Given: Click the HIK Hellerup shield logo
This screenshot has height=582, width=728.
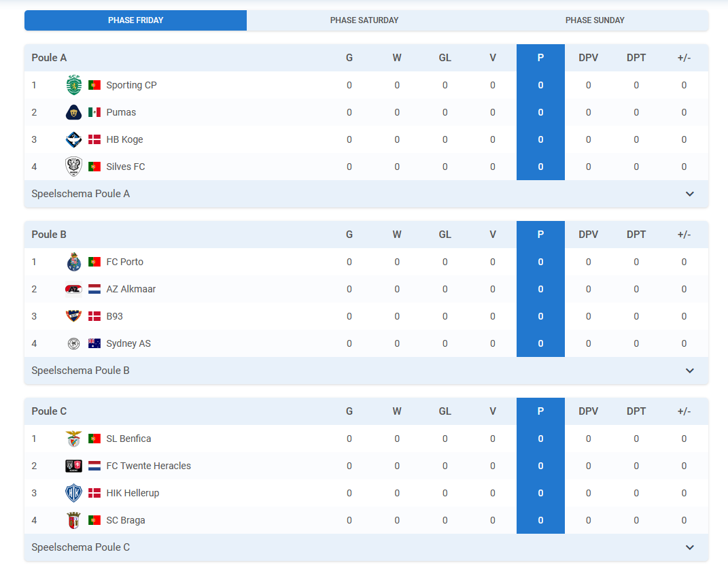Looking at the screenshot, I should (74, 493).
